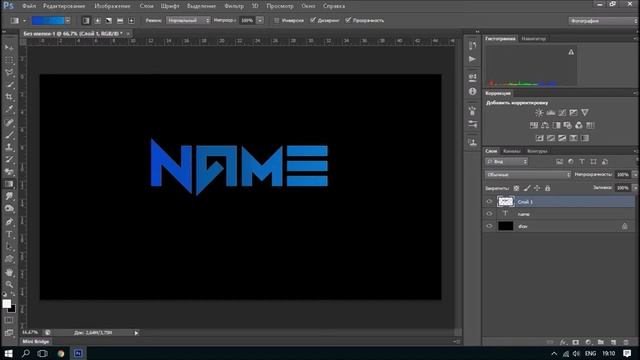The height and width of the screenshot is (360, 640).
Task: Open the Редактирование menu
Action: tap(64, 6)
